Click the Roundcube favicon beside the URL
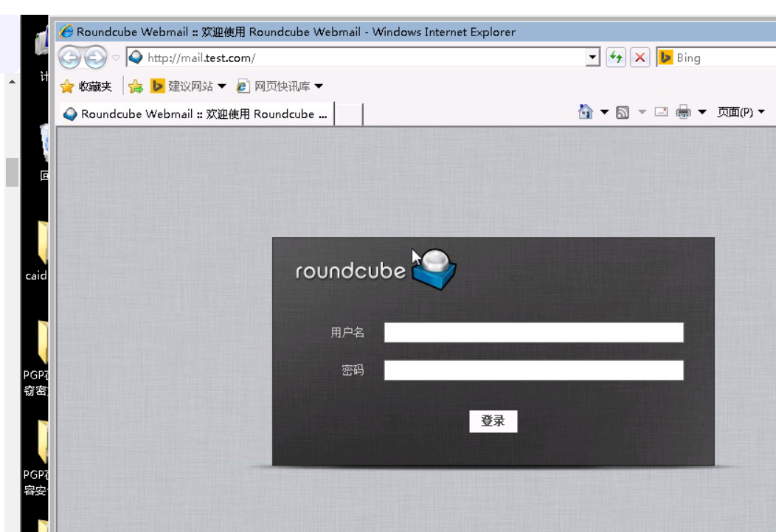 click(x=136, y=58)
